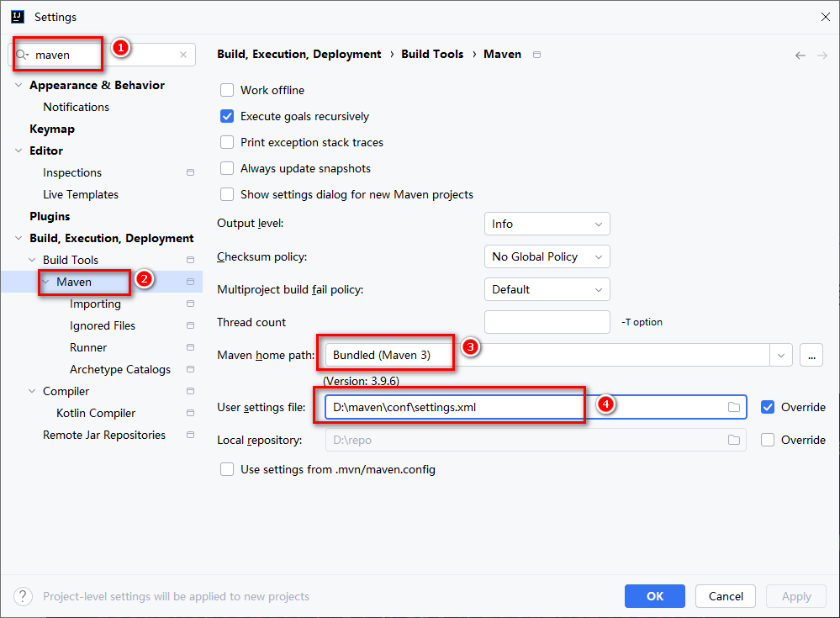Click Build, Execution, Deployment breadcrumb
840x618 pixels.
click(299, 54)
